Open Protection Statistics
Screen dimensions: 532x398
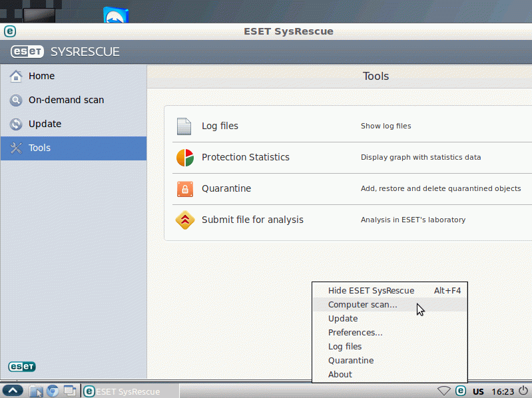pos(245,157)
